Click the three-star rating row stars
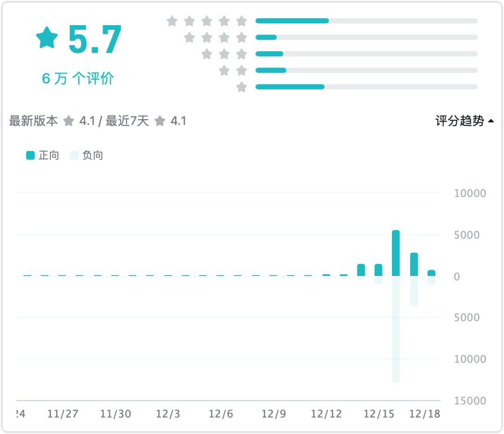This screenshot has width=504, height=434. 224,54
